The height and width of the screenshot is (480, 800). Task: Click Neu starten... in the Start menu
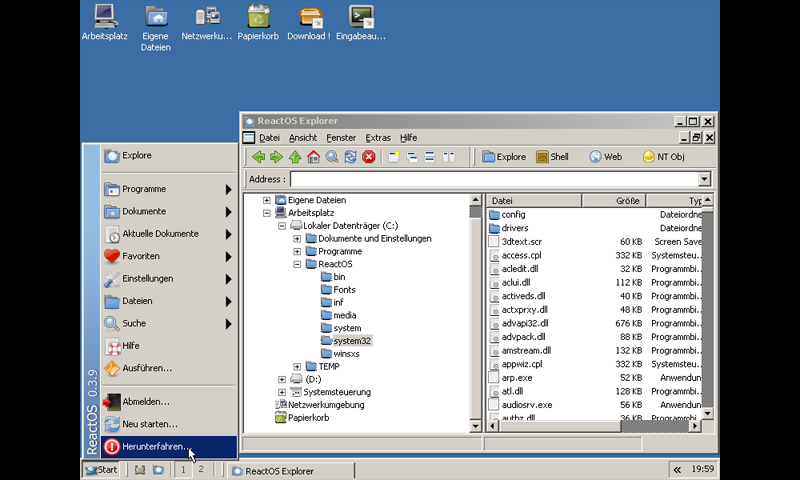(x=169, y=424)
